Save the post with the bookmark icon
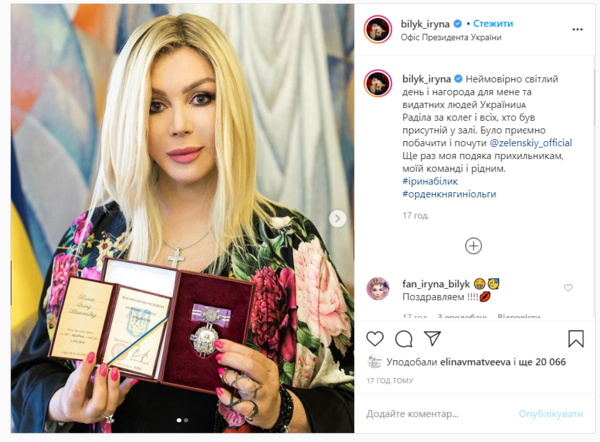600x442 pixels. [x=576, y=339]
